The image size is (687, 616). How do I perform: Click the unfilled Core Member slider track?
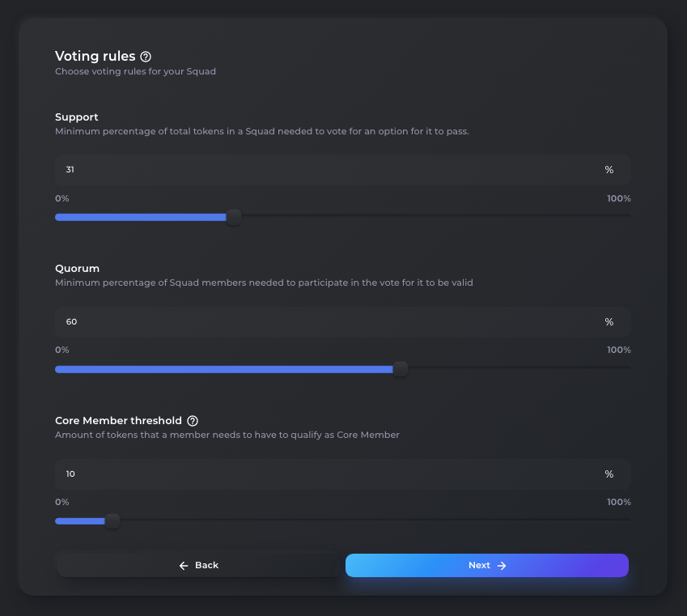click(x=375, y=520)
